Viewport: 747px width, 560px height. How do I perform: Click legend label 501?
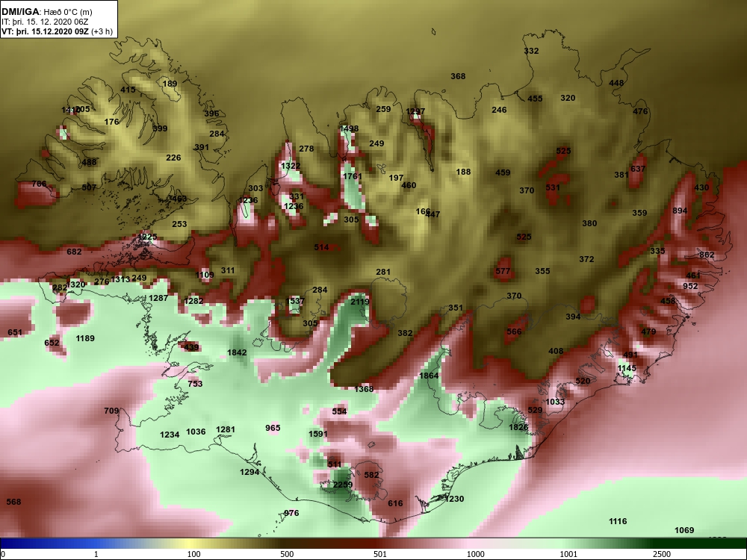[380, 554]
